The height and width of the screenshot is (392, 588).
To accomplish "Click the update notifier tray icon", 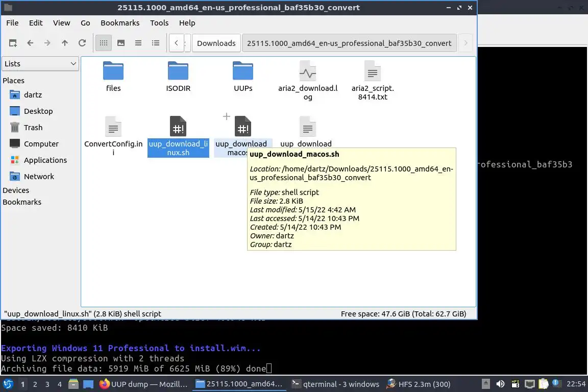I will coord(556,383).
